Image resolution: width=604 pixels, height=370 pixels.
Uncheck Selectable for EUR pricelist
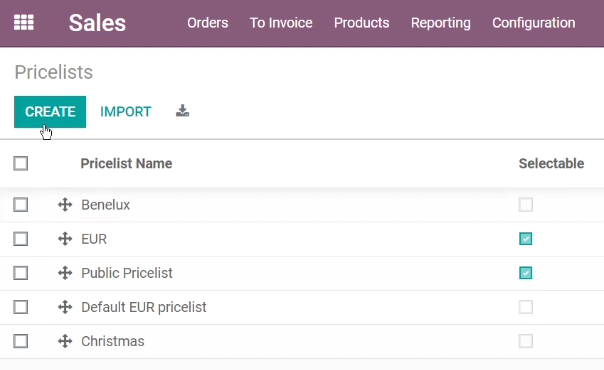click(x=526, y=239)
